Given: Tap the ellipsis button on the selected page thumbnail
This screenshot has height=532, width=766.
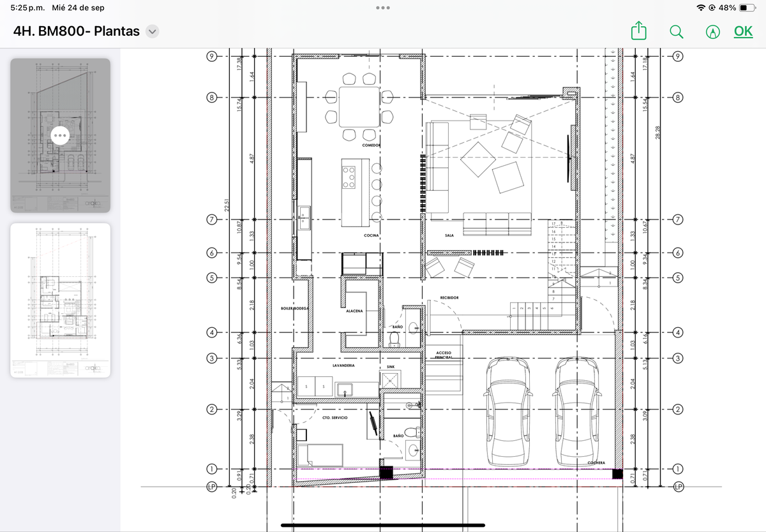Looking at the screenshot, I should [60, 136].
